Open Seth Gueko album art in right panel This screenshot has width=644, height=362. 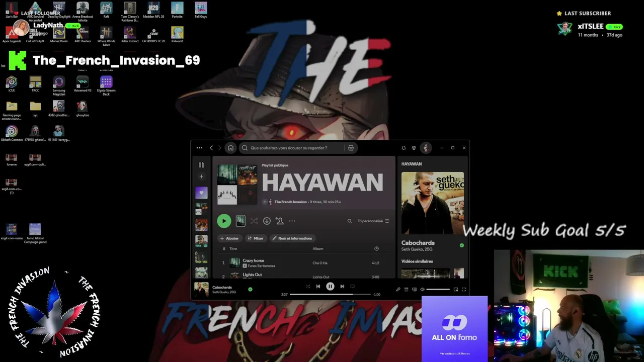433,203
